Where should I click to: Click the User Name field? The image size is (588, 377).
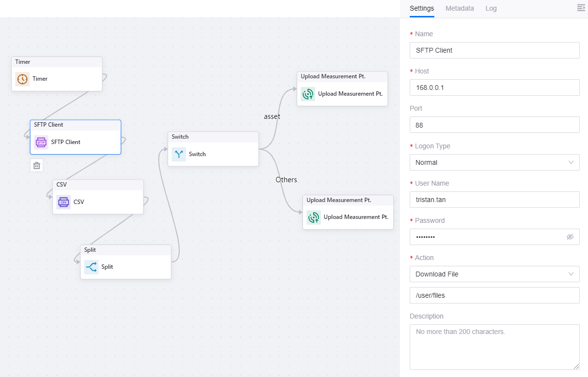(494, 200)
